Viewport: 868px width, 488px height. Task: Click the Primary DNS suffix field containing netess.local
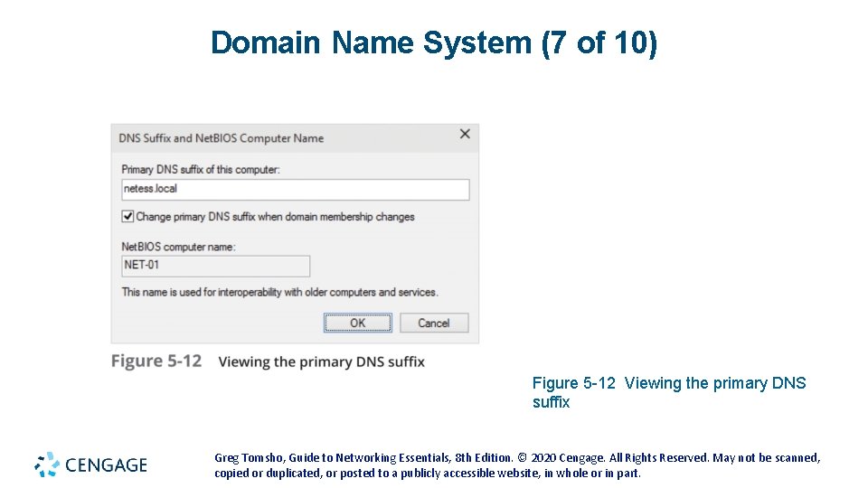tap(296, 189)
